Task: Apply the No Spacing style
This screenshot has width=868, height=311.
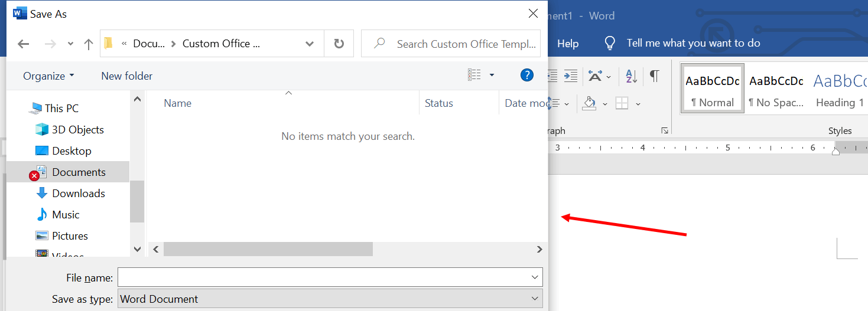Action: (x=776, y=88)
